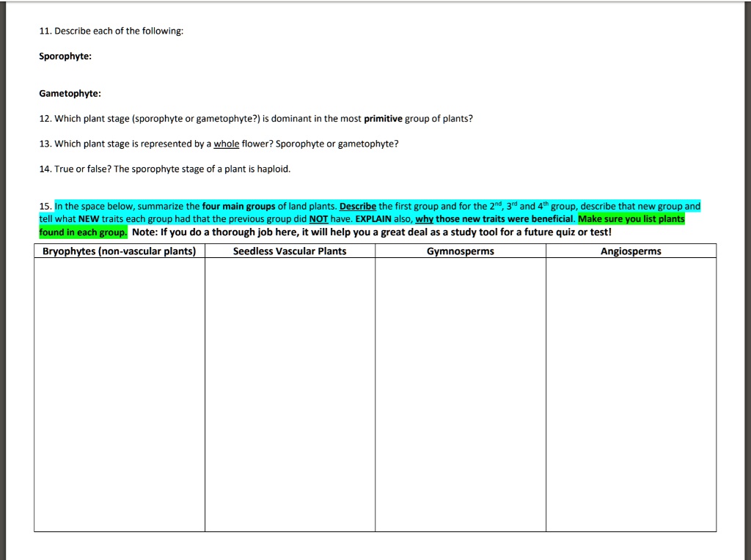Click the underlined word 'whole' in question 13

(226, 144)
